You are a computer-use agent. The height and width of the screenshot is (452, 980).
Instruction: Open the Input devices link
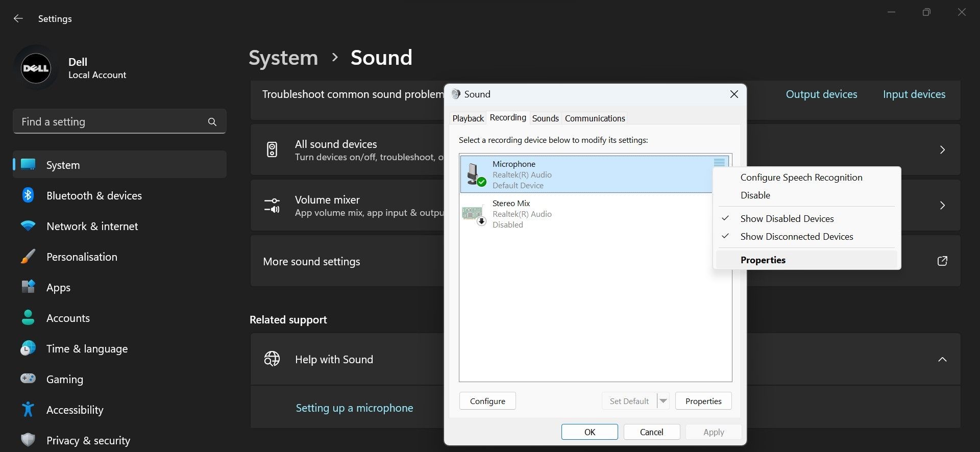click(x=914, y=94)
